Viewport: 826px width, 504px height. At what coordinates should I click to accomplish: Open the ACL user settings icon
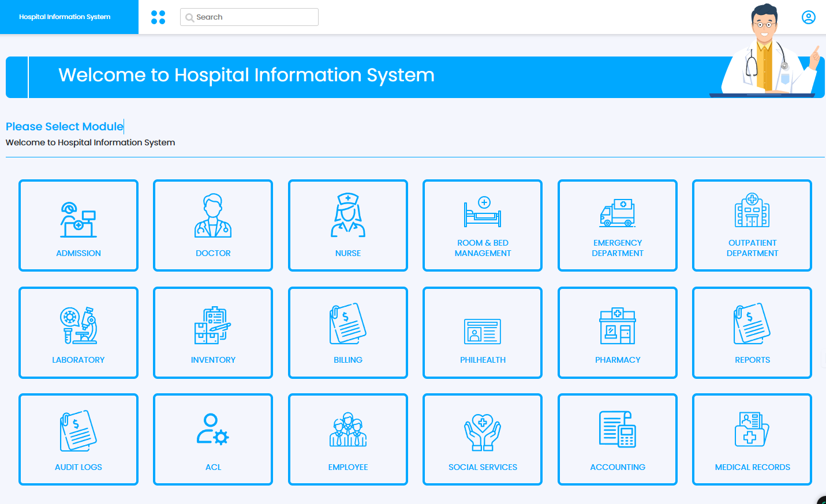pos(213,430)
